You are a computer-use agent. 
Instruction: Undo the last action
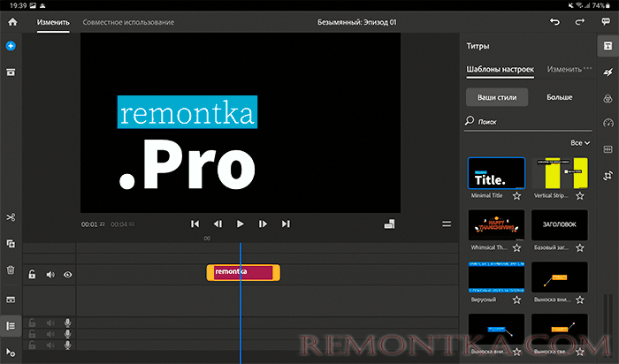coord(554,22)
